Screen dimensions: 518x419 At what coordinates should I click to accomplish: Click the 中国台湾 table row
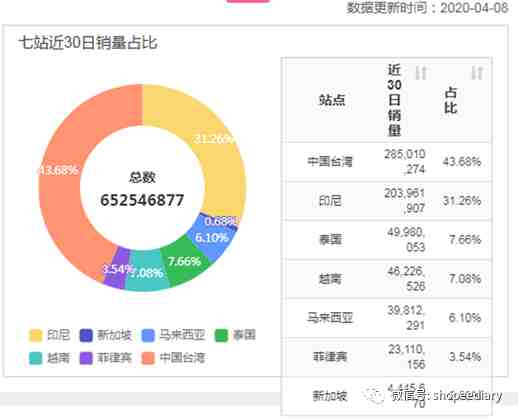pyautogui.click(x=387, y=162)
